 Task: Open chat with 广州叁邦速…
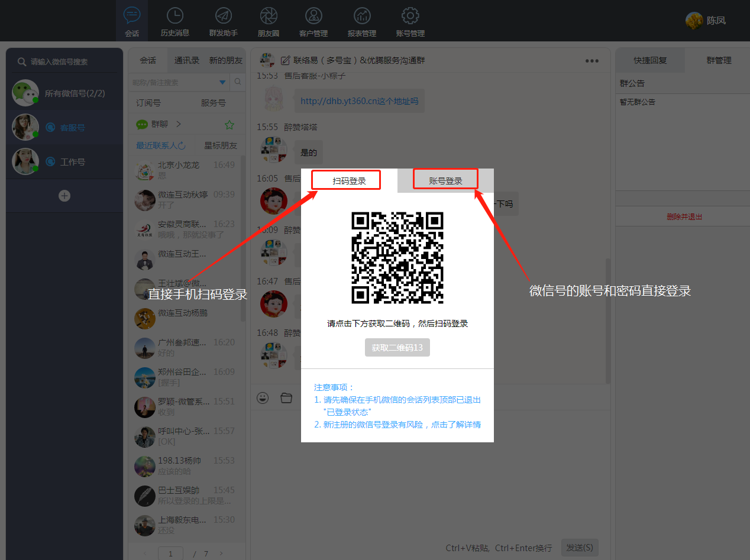pos(185,347)
